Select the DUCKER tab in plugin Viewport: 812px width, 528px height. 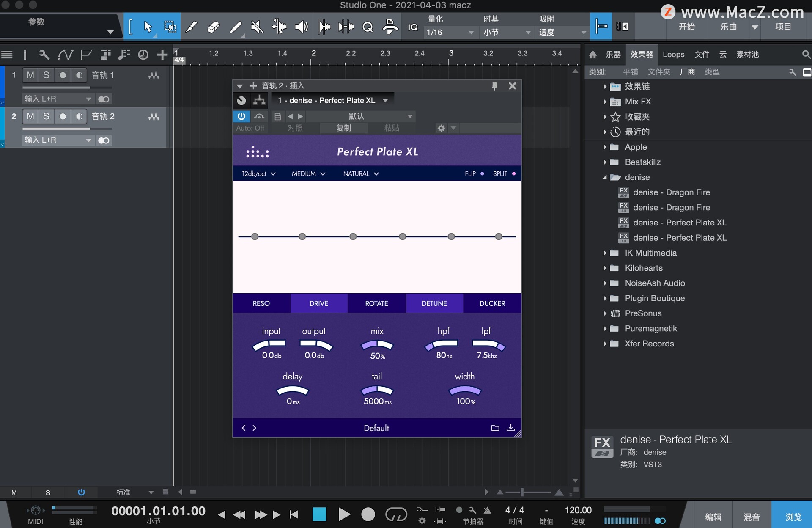(492, 303)
